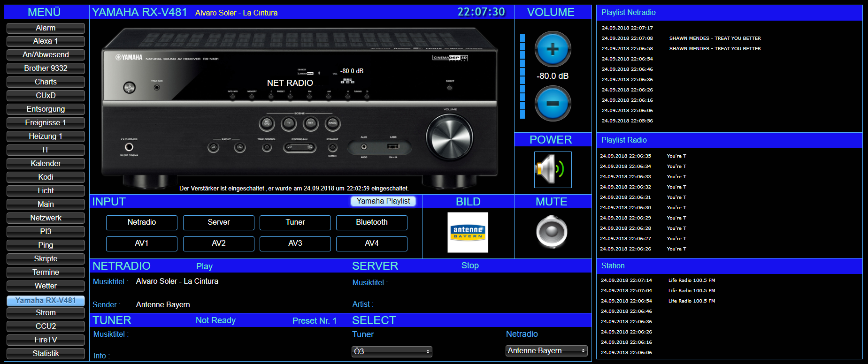Toggle the mute speaker icon
868x364 pixels.
click(x=552, y=232)
